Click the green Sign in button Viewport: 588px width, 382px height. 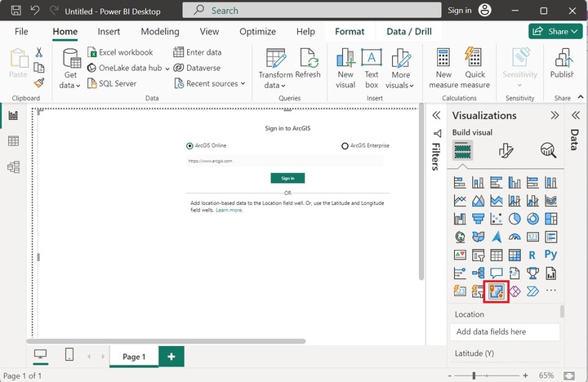[287, 178]
